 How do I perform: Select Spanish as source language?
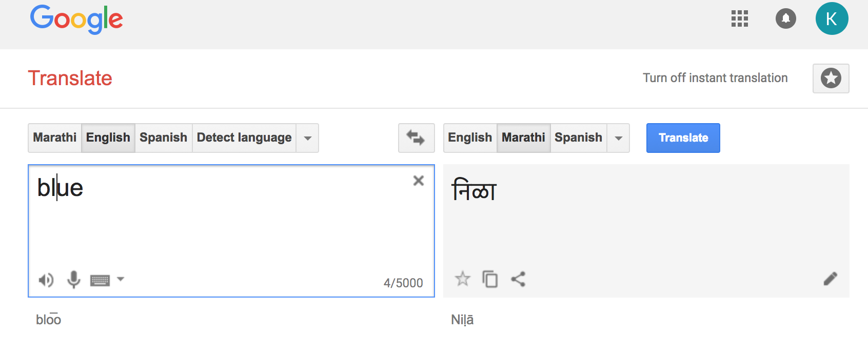click(x=163, y=137)
